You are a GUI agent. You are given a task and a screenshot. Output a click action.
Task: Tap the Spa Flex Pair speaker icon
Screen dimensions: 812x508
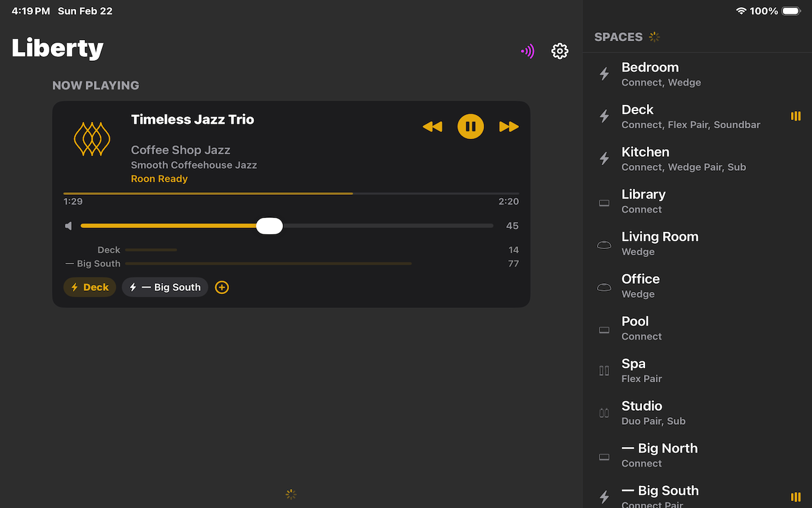coord(605,370)
